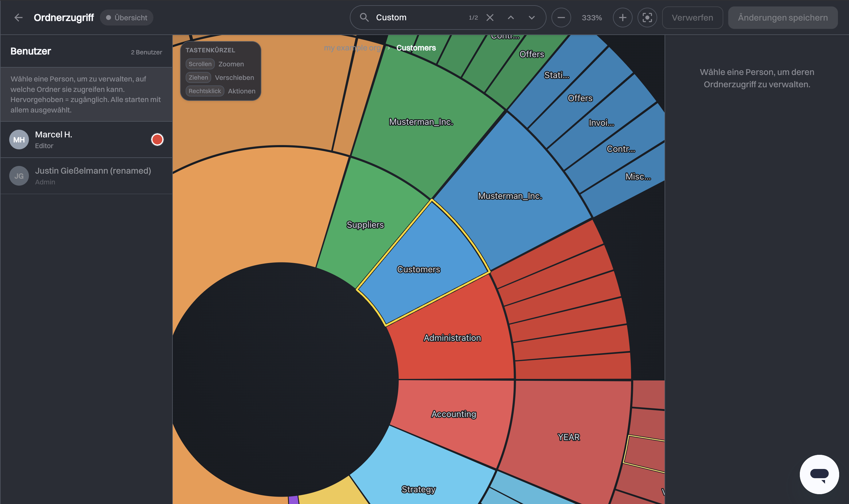Click the Benutzer panel heading
849x504 pixels.
(30, 51)
